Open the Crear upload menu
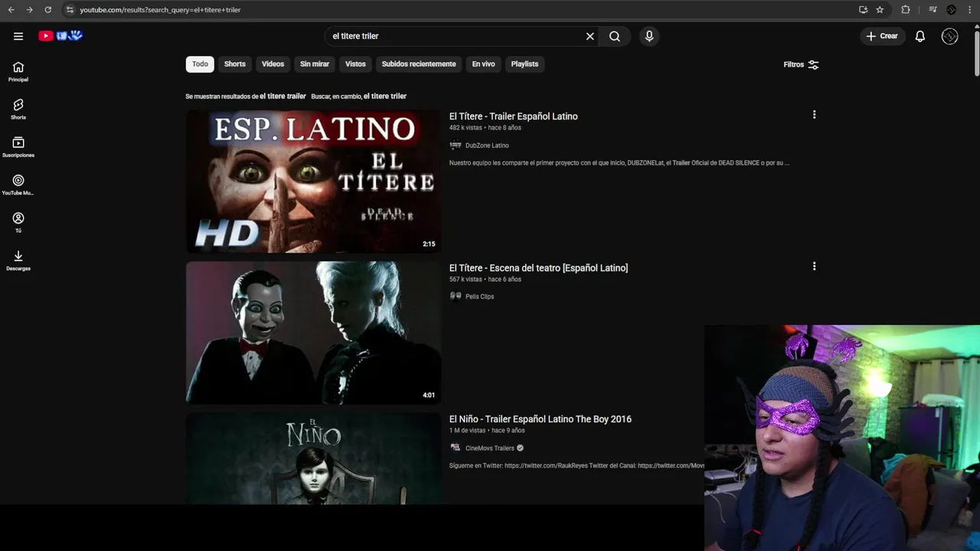980x551 pixels. [882, 36]
